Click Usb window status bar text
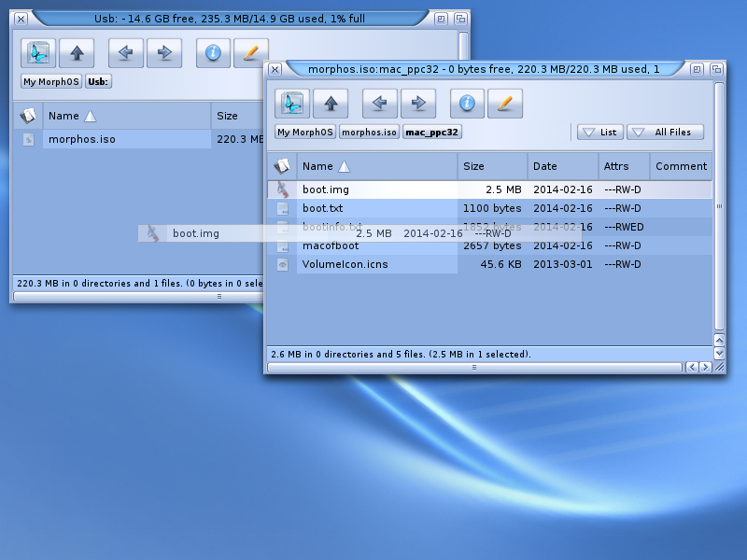 (139, 284)
